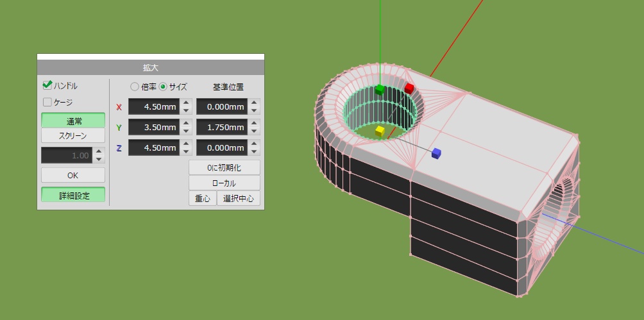
Task: Click the X size field 4.50mm
Action: click(x=154, y=107)
